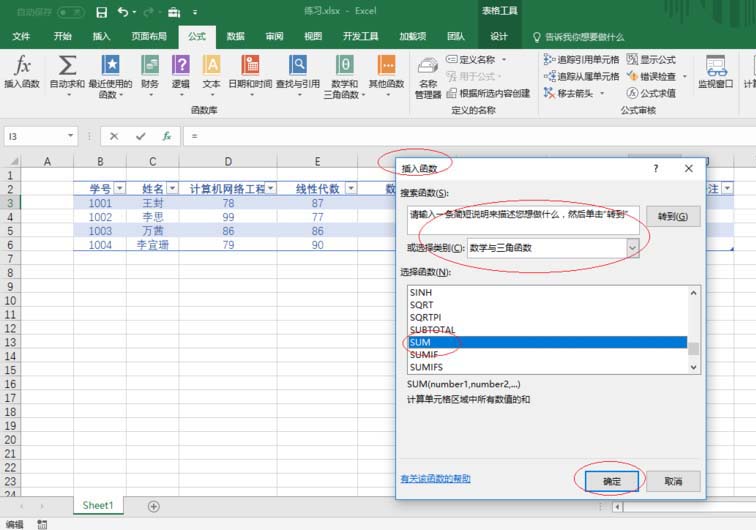Select SQRT in the function list
The image size is (756, 530).
[x=547, y=305]
